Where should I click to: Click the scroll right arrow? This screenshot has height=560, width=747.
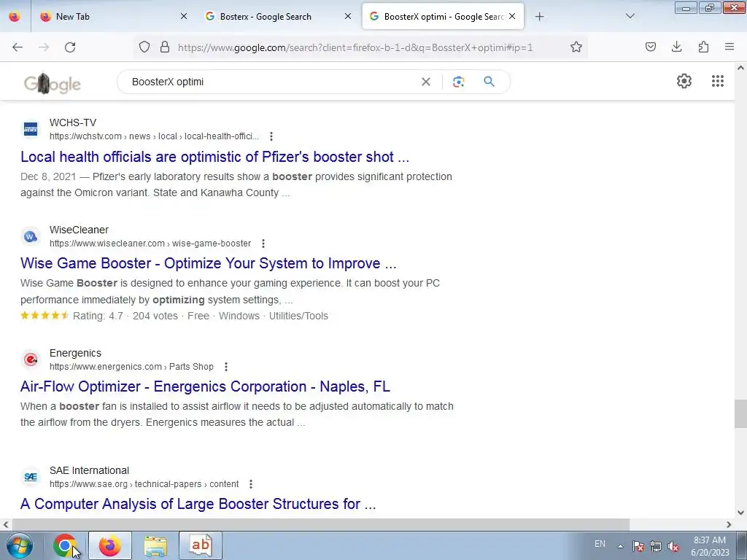(x=729, y=525)
